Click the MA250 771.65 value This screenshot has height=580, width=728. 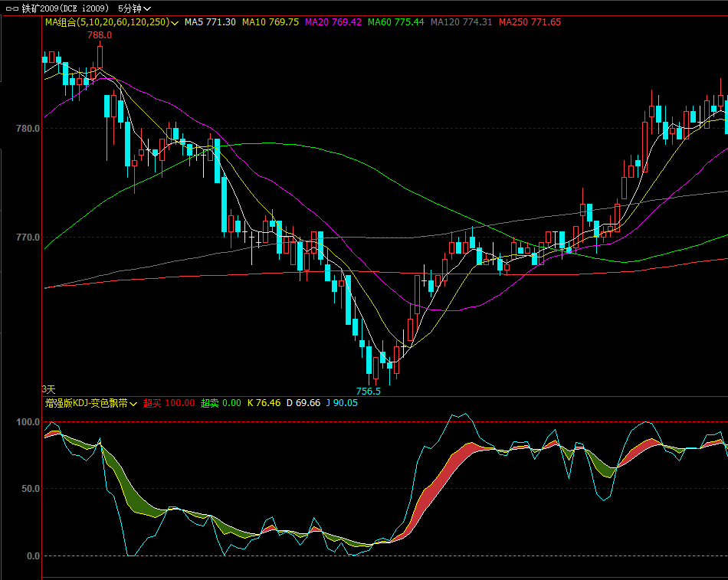tap(530, 21)
